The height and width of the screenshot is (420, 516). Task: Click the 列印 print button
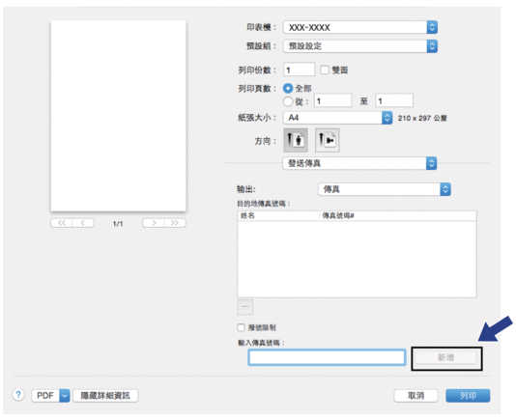coord(468,396)
